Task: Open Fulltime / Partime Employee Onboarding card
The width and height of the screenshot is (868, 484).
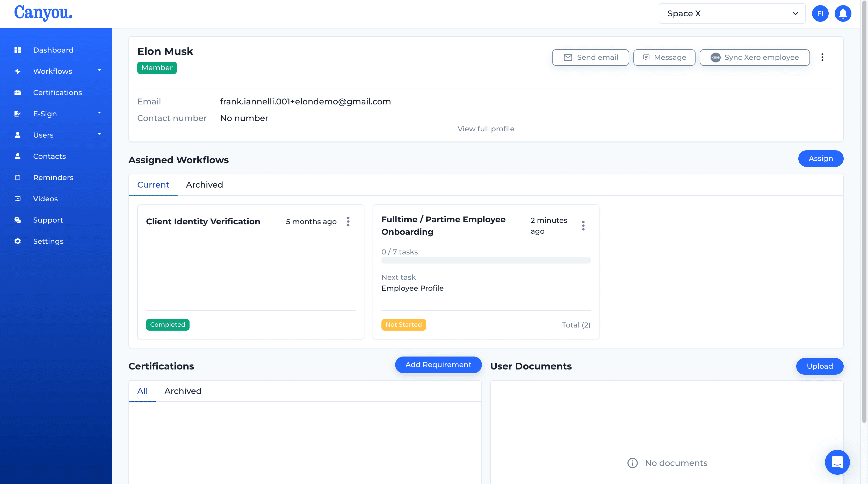Action: coord(486,272)
